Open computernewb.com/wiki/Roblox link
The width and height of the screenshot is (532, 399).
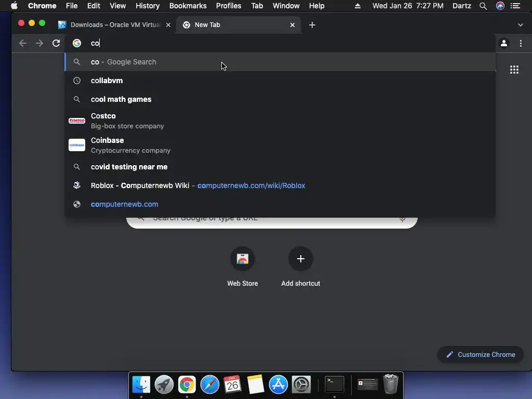click(x=251, y=185)
